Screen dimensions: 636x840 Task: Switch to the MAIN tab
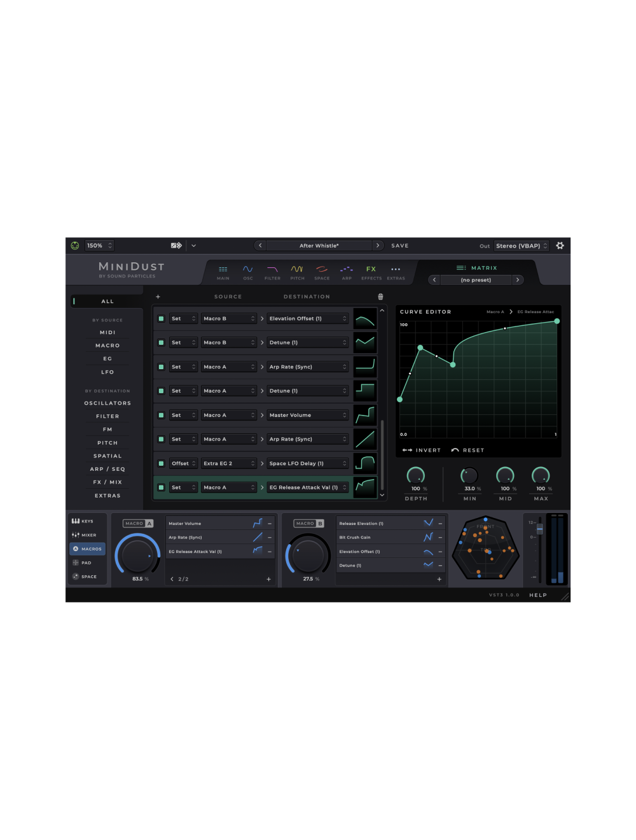[x=223, y=272]
